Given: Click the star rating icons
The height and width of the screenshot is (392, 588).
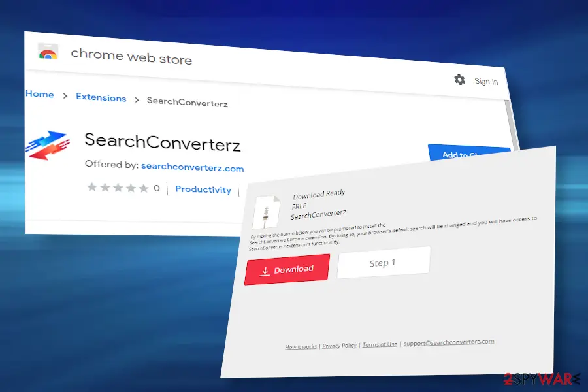Looking at the screenshot, I should (118, 188).
